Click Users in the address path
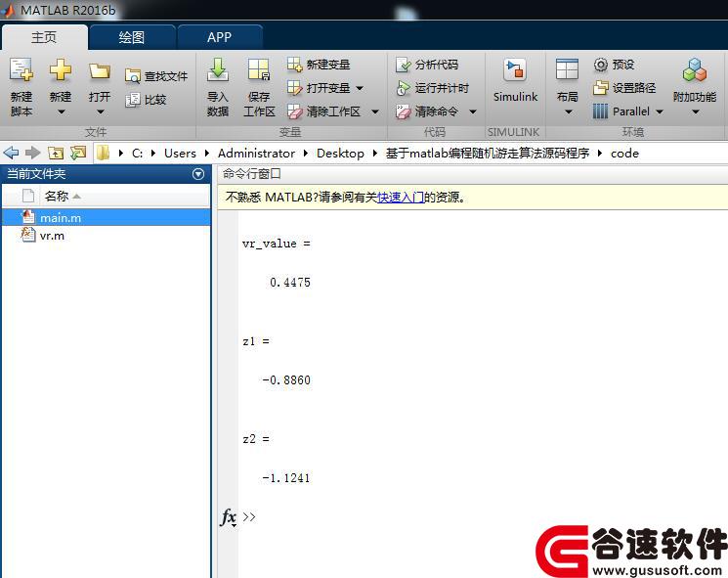 coord(180,154)
